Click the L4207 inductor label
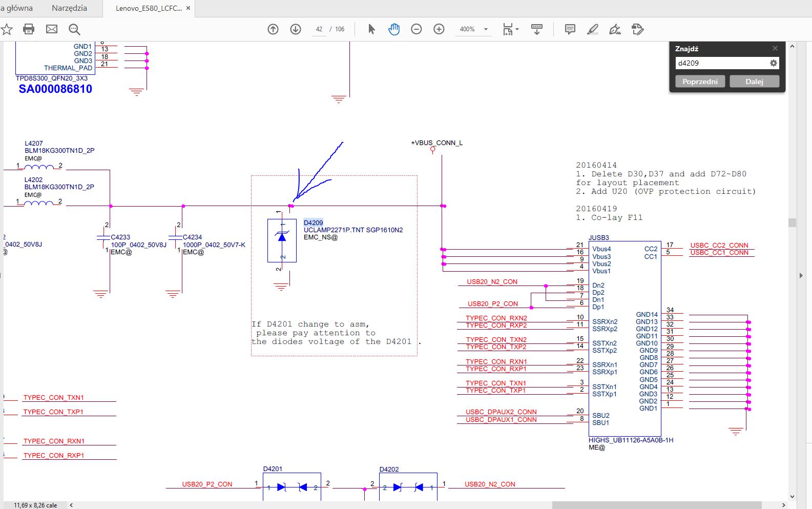Screen dimensions: 812x509 34,144
